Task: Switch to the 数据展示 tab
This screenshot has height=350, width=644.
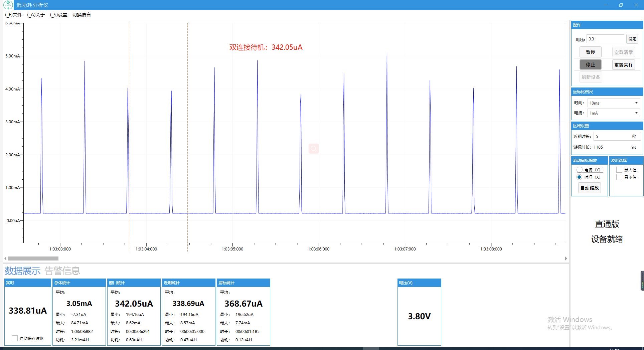Action: coord(22,271)
